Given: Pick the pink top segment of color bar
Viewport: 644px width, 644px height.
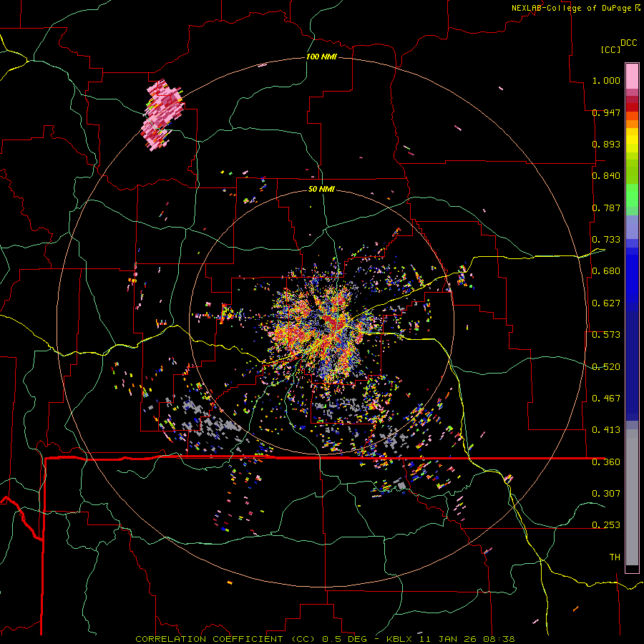Looking at the screenshot, I should 632,76.
